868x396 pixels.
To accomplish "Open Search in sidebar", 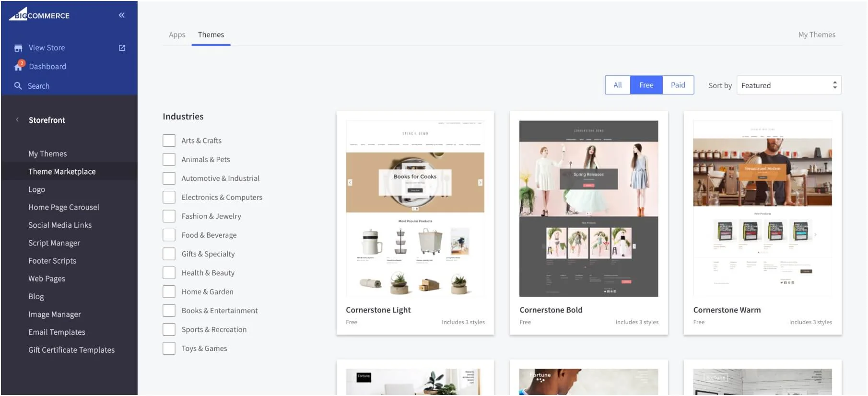I will (x=38, y=86).
